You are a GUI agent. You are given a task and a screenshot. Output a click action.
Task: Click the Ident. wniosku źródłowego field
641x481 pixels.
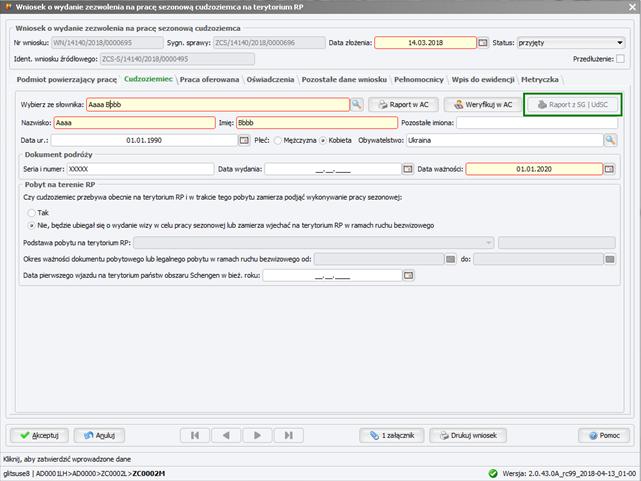(x=177, y=59)
